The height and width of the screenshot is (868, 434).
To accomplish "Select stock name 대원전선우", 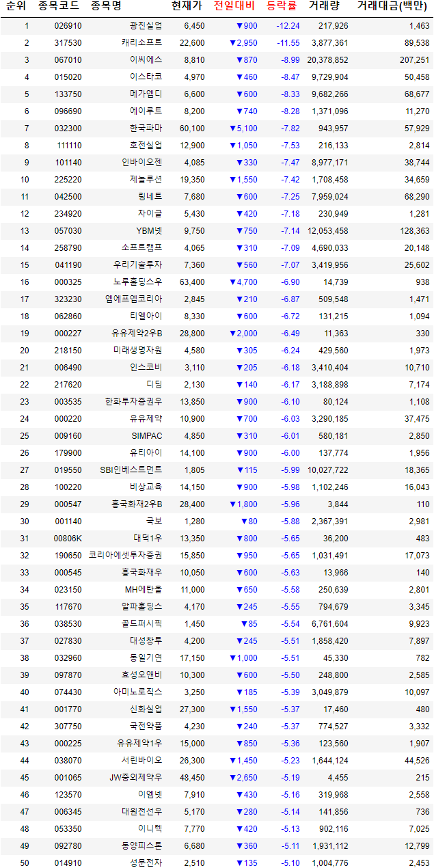I will click(141, 812).
